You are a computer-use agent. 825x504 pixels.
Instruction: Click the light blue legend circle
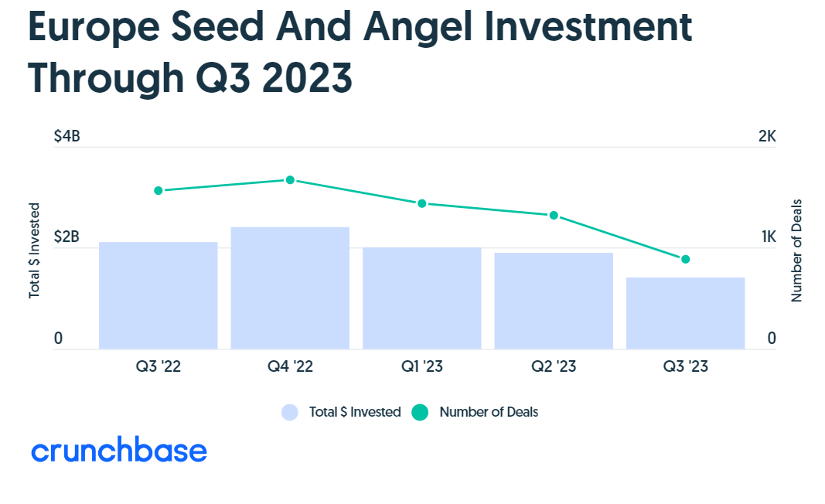point(290,413)
